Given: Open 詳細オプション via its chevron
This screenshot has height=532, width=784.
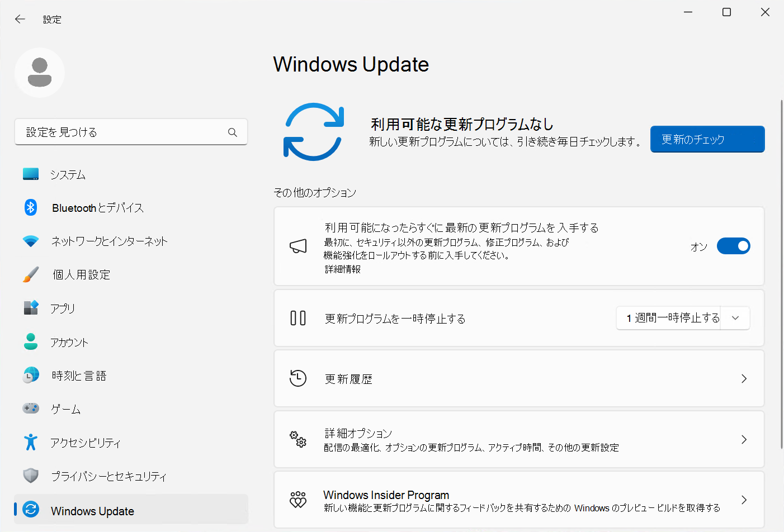Looking at the screenshot, I should (x=744, y=439).
